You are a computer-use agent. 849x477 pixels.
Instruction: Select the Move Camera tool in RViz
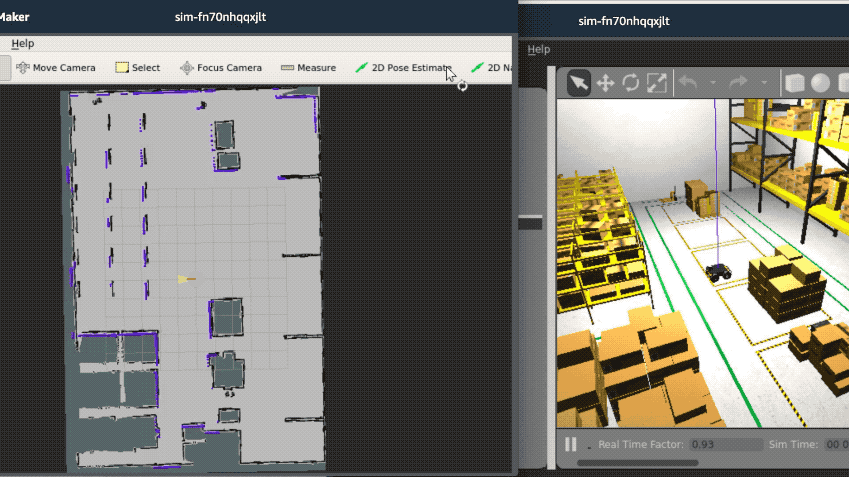[56, 68]
